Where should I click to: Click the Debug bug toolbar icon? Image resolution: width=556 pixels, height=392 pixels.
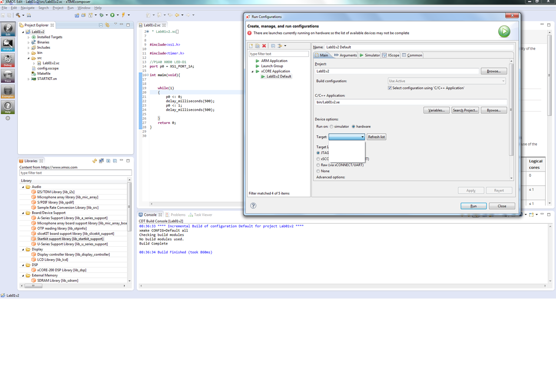click(x=101, y=15)
